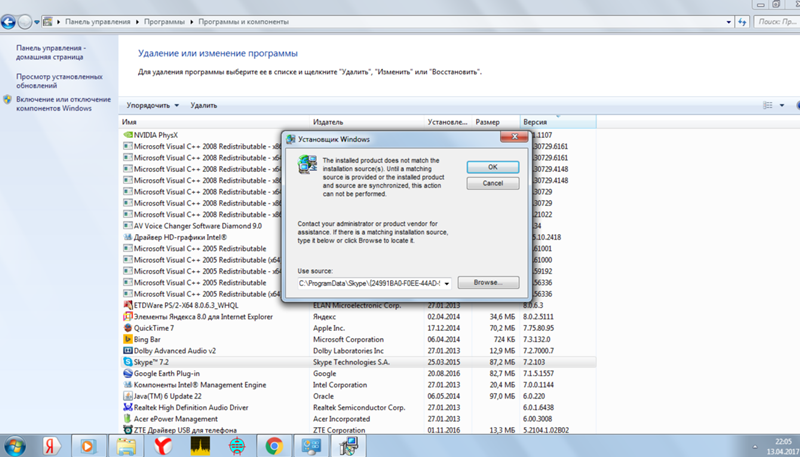This screenshot has height=457, width=800.
Task: Open Панель управления домашняя страница link
Action: tap(51, 53)
